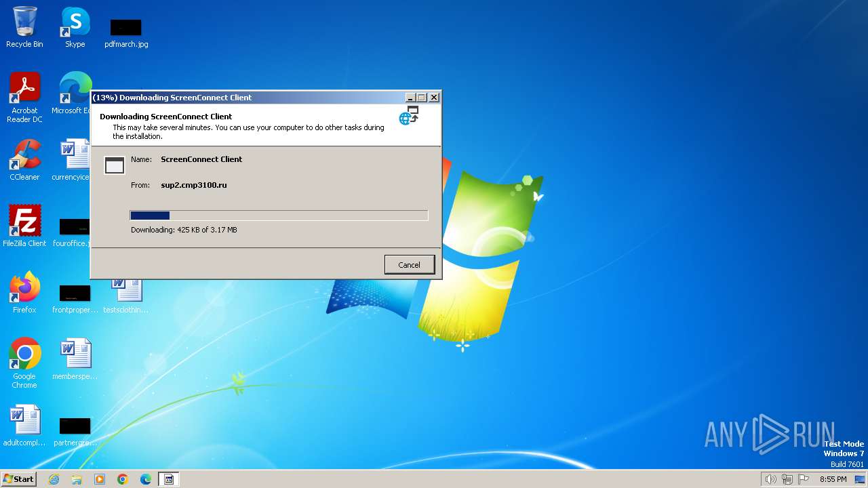The width and height of the screenshot is (868, 488).
Task: Minimize the ScreenConnect download dialog
Action: [x=410, y=98]
